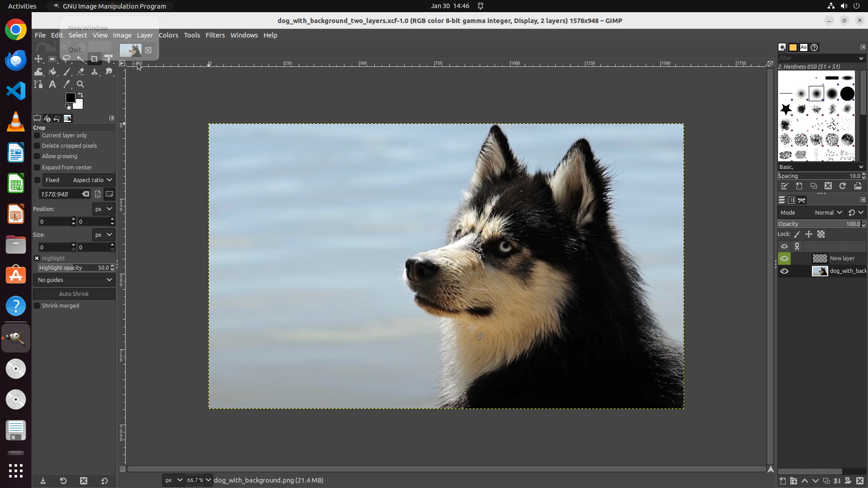This screenshot has width=868, height=488.
Task: Select the Paths tool
Action: point(38,84)
